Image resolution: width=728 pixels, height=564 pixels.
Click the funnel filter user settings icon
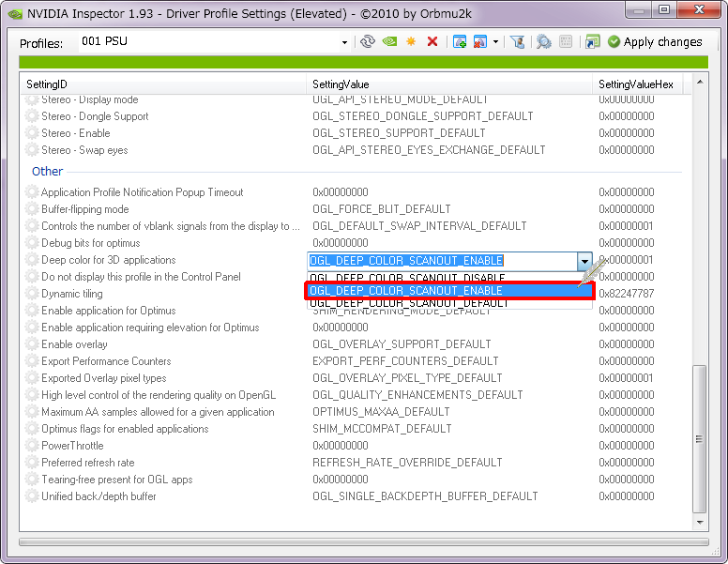pyautogui.click(x=517, y=42)
